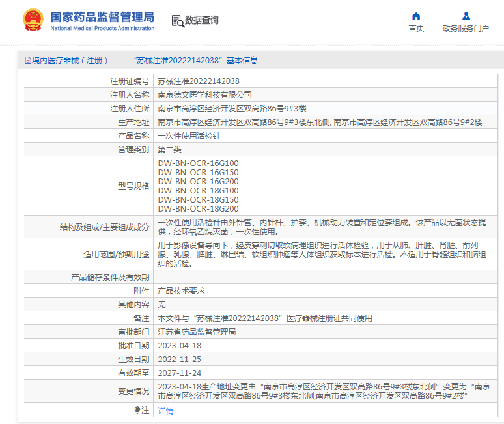Open the 数据查询 text link

(202, 21)
